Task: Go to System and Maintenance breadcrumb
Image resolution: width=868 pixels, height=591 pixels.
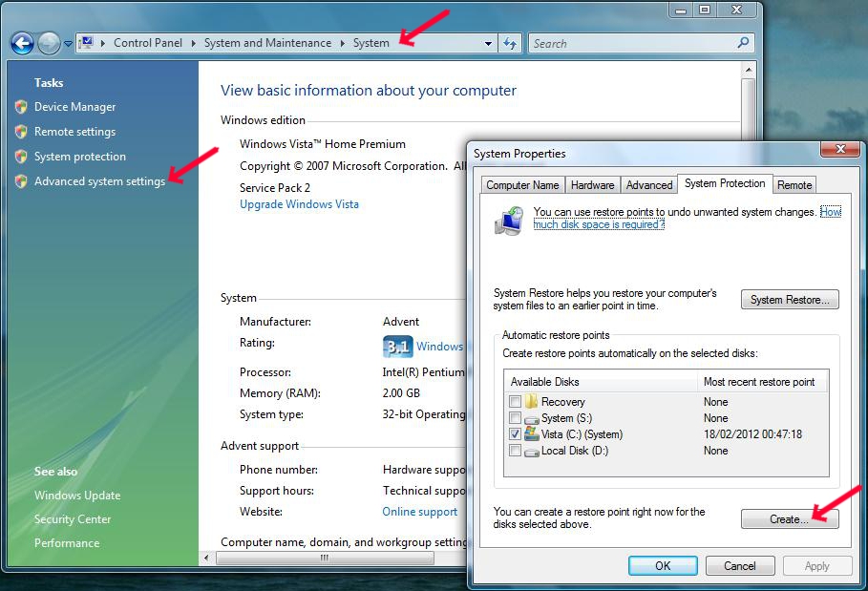Action: (x=267, y=43)
